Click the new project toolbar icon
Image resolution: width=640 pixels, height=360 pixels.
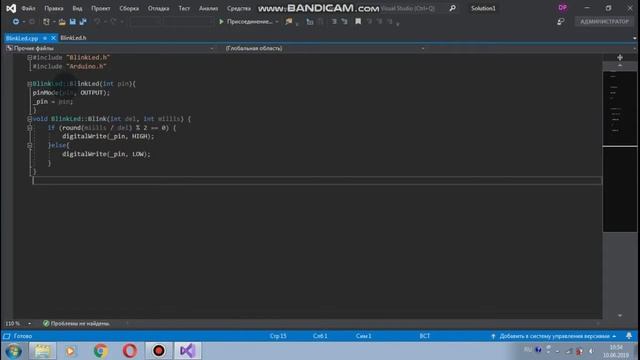tap(46, 22)
